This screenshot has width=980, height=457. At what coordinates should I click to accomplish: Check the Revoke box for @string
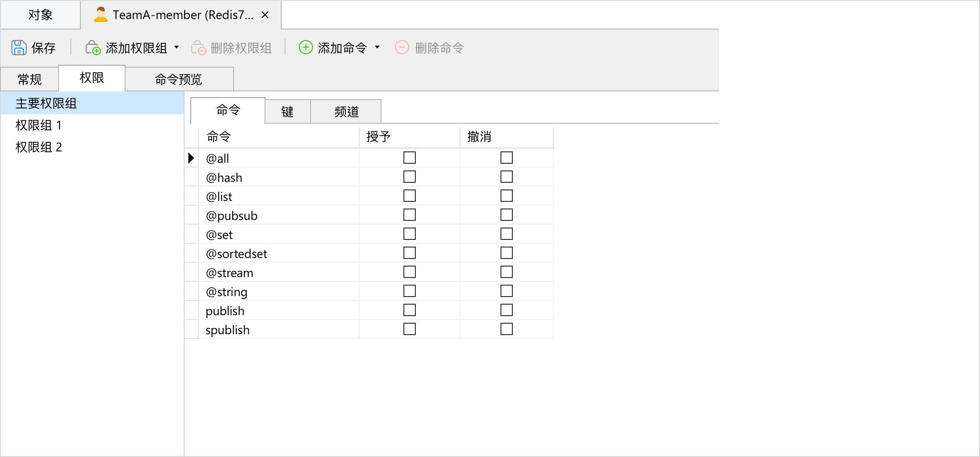pyautogui.click(x=507, y=291)
